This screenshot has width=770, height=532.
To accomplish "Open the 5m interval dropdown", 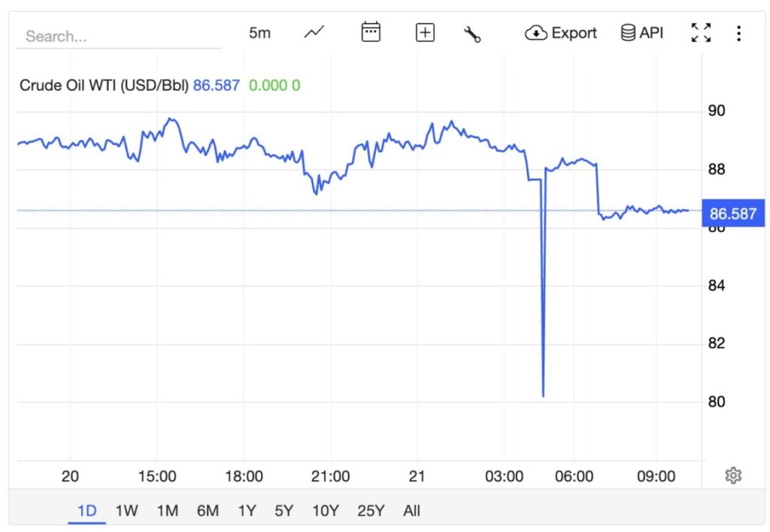I will pyautogui.click(x=259, y=32).
